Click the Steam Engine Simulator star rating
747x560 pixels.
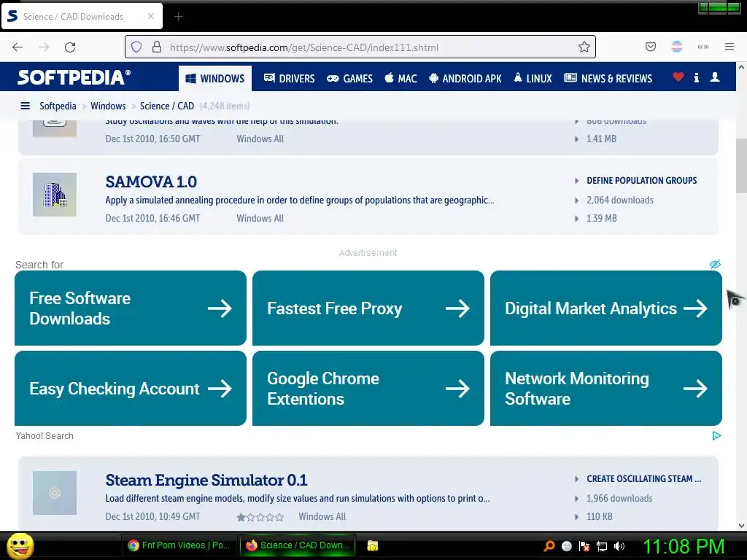[x=260, y=517]
